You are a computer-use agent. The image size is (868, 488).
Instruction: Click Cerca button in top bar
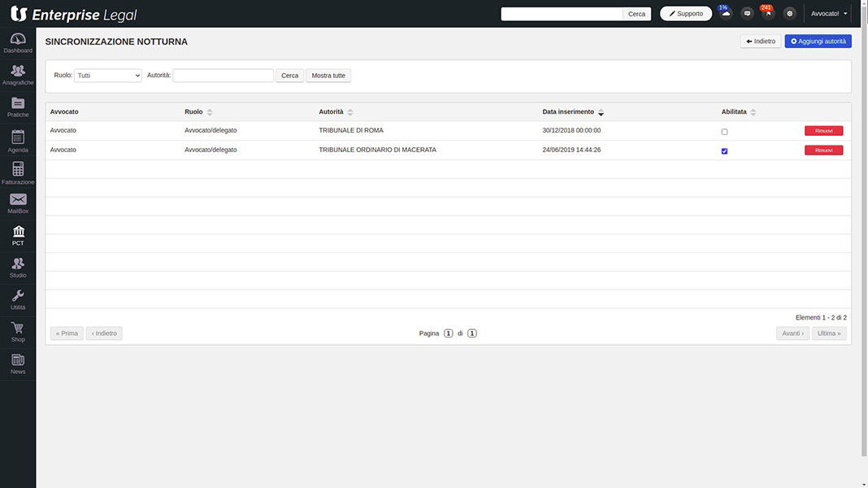tap(636, 14)
